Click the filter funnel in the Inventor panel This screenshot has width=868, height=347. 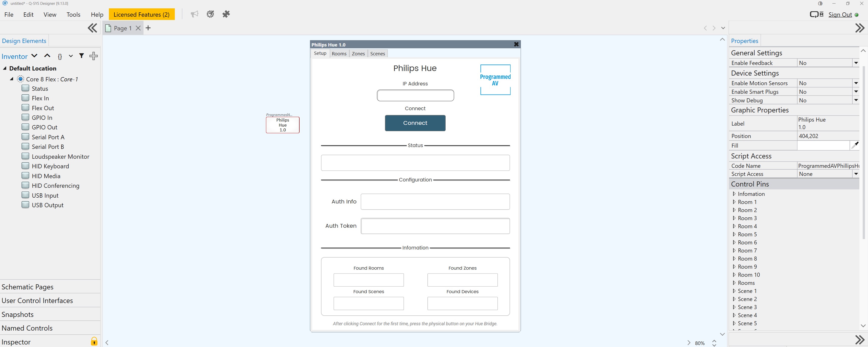82,56
